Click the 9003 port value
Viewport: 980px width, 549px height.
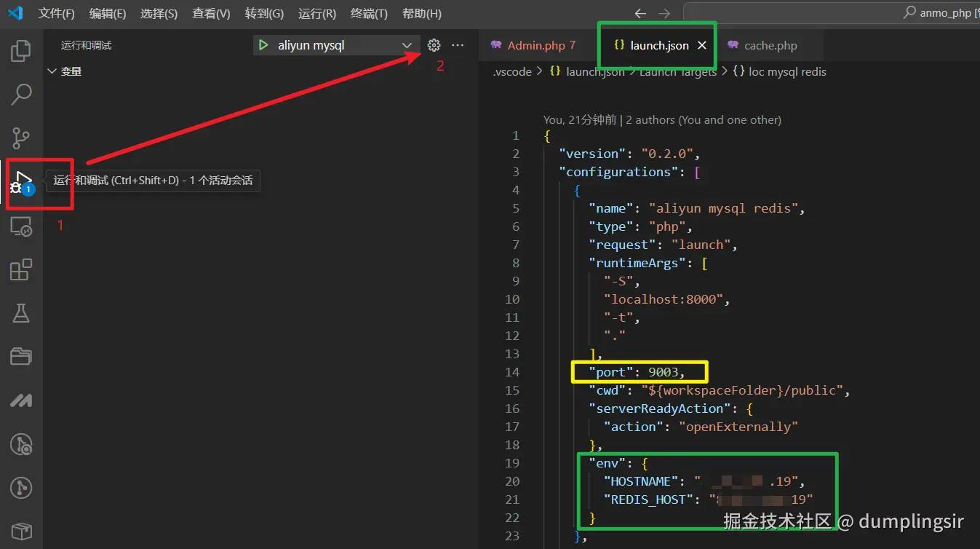pos(663,372)
